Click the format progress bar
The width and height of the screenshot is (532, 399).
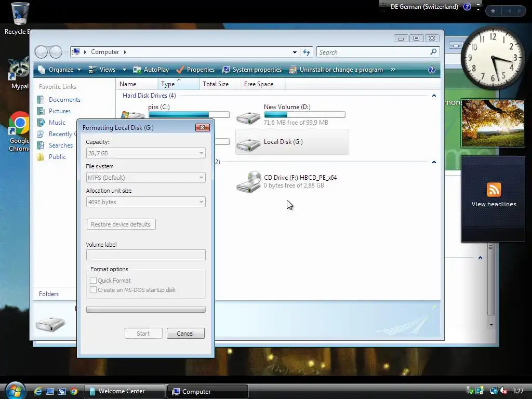coord(146,309)
